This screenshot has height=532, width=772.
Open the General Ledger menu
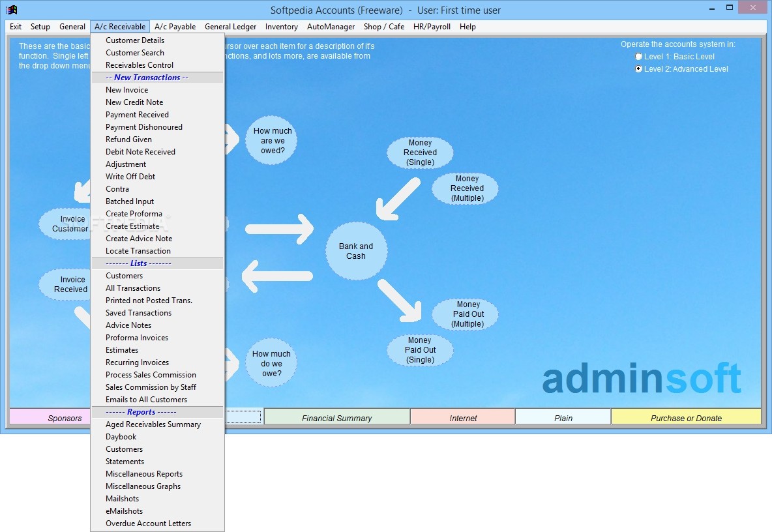(230, 27)
